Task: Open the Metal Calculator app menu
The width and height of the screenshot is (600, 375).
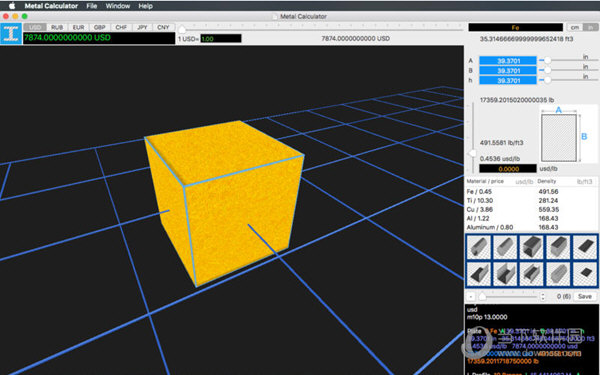Action: click(x=51, y=6)
